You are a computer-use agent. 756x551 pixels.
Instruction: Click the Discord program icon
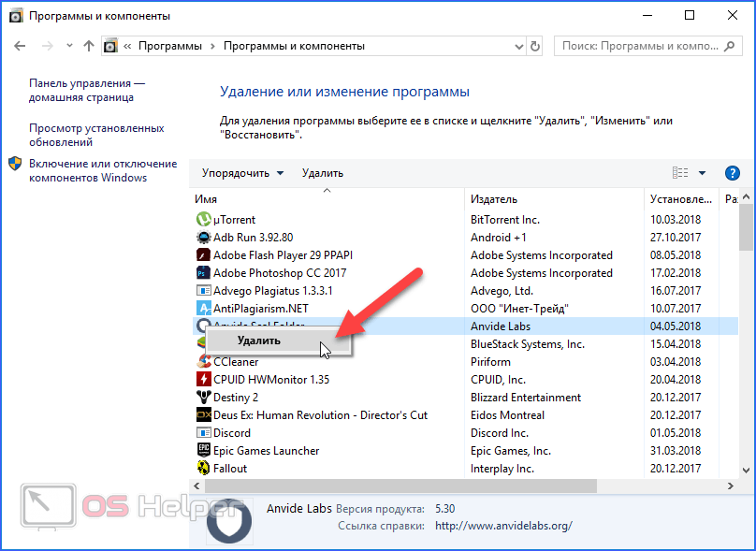[x=203, y=433]
